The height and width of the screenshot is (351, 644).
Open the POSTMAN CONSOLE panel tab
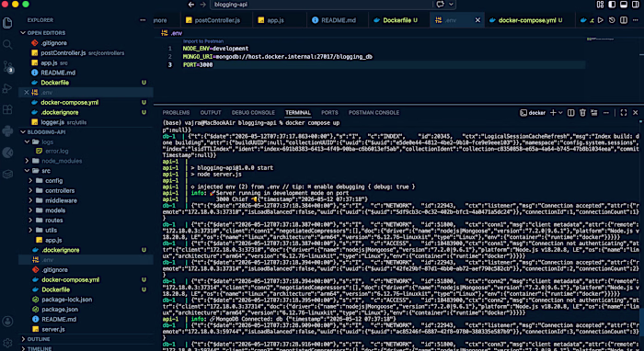374,113
